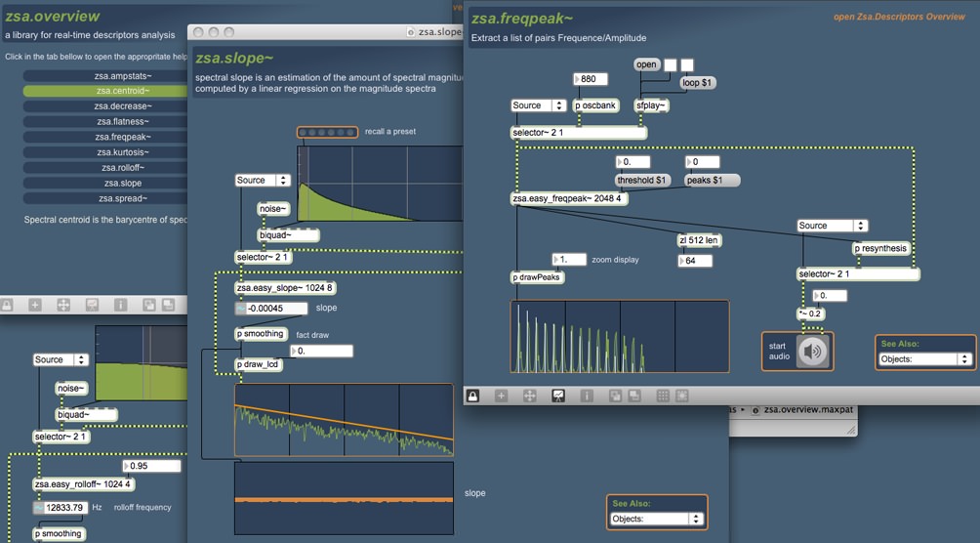Toggle the box above the loop $1 message
This screenshot has height=543, width=980.
click(x=688, y=64)
